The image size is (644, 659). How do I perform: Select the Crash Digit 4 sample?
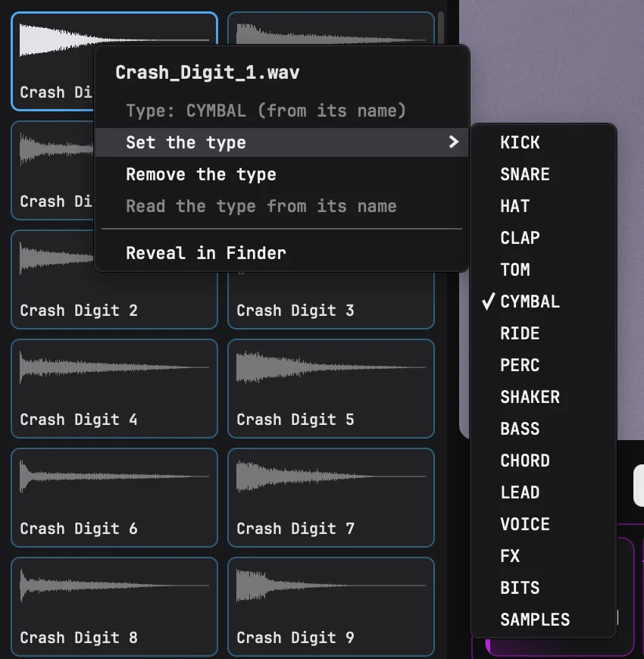click(x=114, y=389)
